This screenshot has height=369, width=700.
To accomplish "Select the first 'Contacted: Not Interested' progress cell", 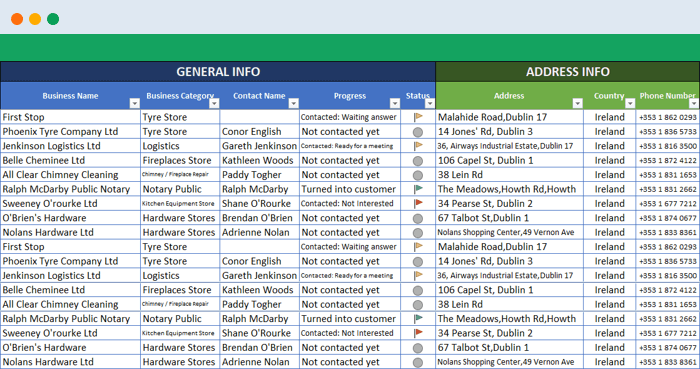I will [x=350, y=203].
